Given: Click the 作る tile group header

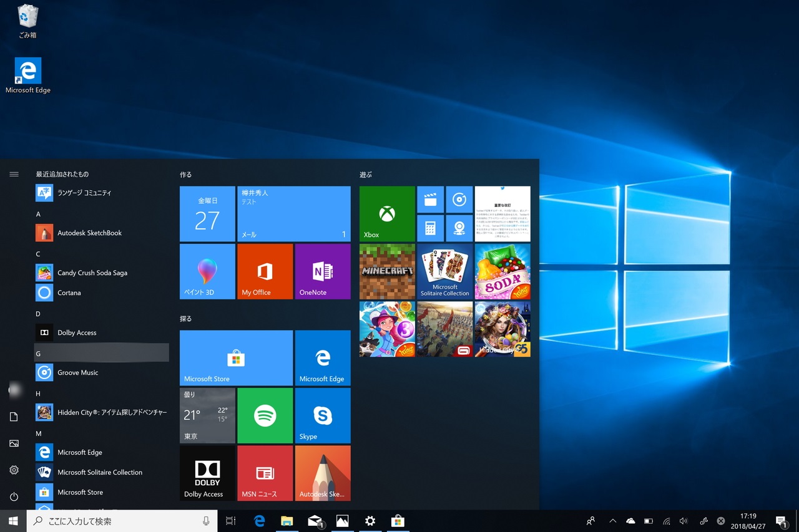Looking at the screenshot, I should pos(185,175).
